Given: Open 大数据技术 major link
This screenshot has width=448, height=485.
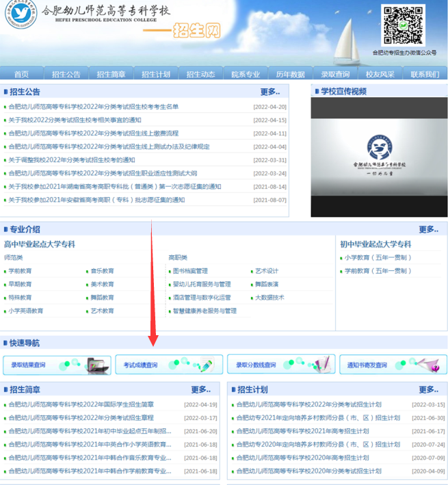Looking at the screenshot, I should coord(269,298).
